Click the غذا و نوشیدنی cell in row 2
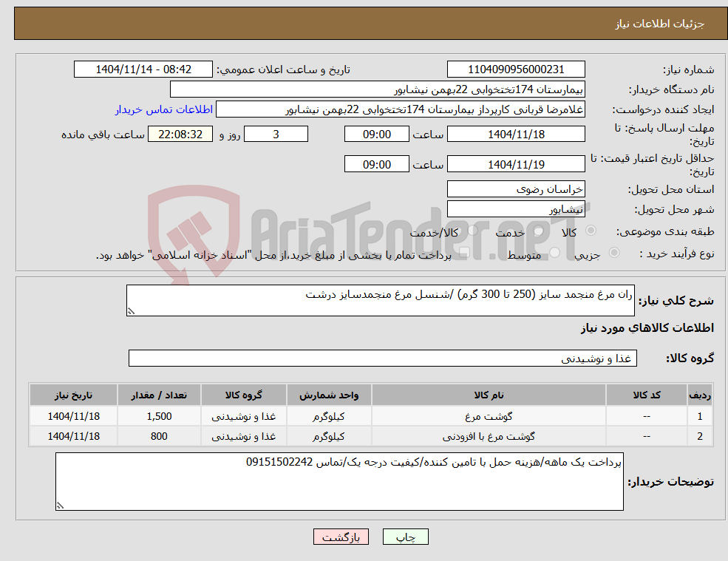The image size is (728, 561). [243, 436]
